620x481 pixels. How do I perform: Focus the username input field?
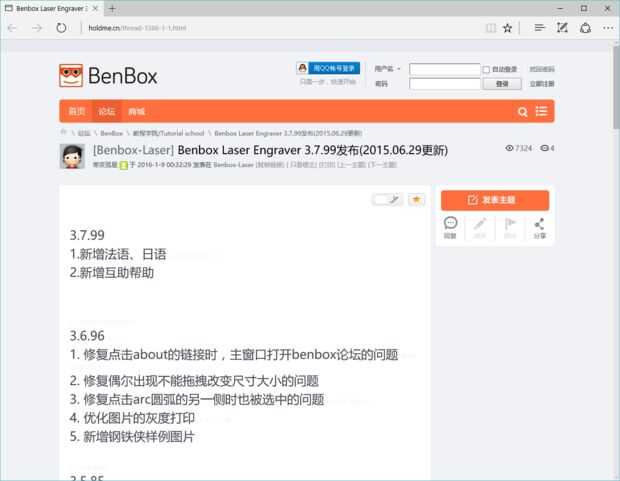pos(444,69)
